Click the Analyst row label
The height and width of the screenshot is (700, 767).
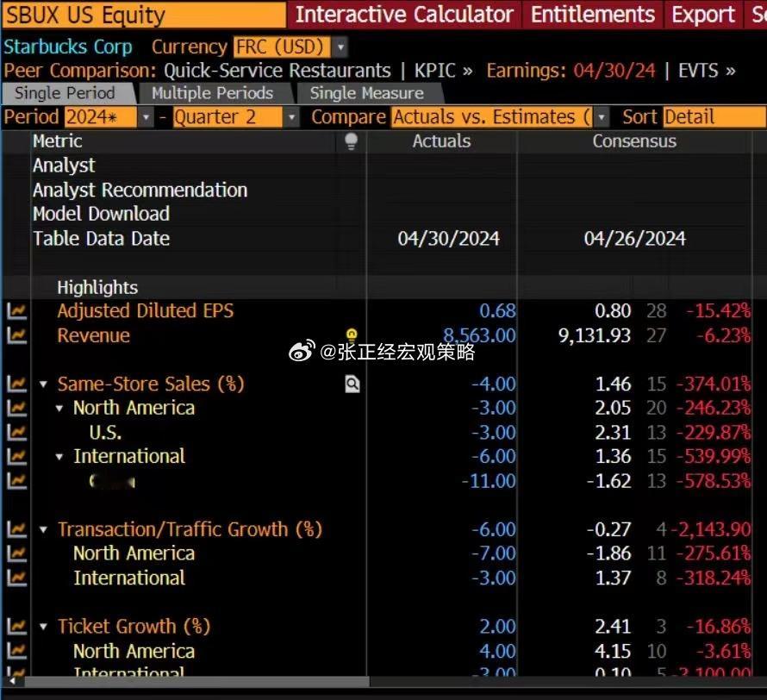tap(64, 166)
